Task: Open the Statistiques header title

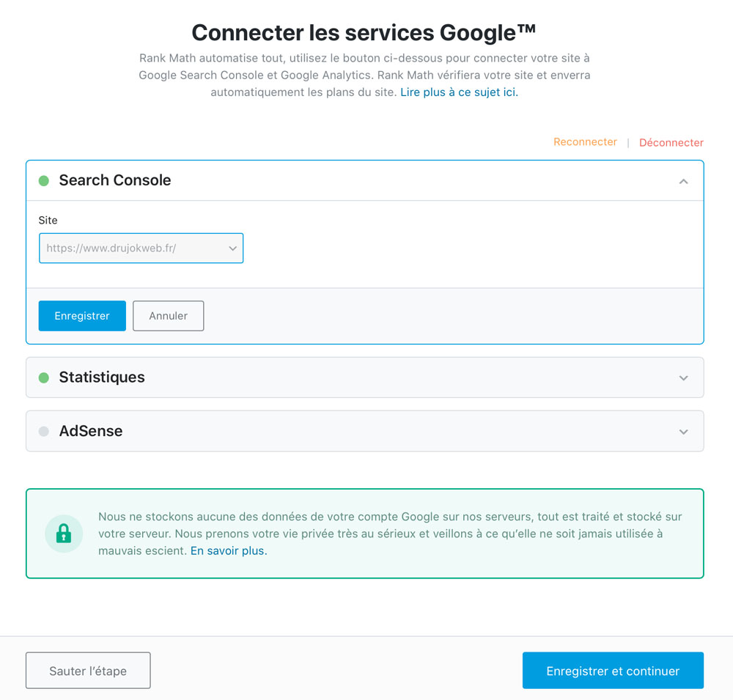Action: [102, 377]
